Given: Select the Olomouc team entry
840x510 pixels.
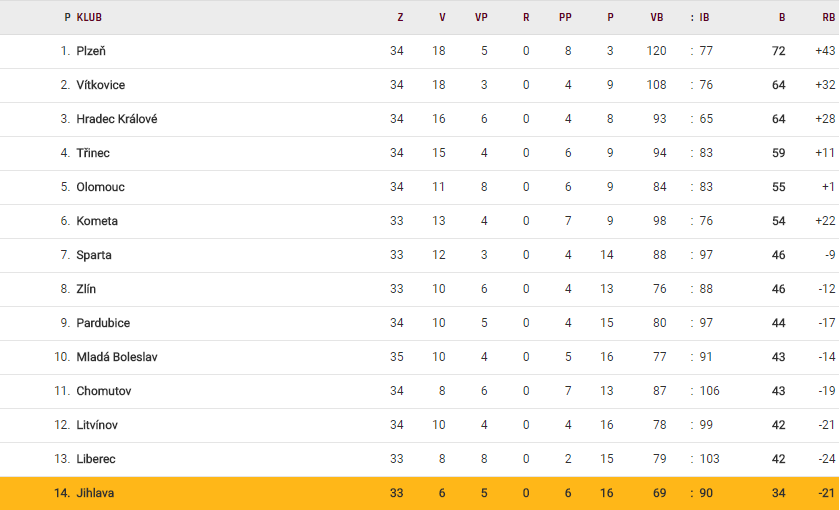Looking at the screenshot, I should point(101,187).
